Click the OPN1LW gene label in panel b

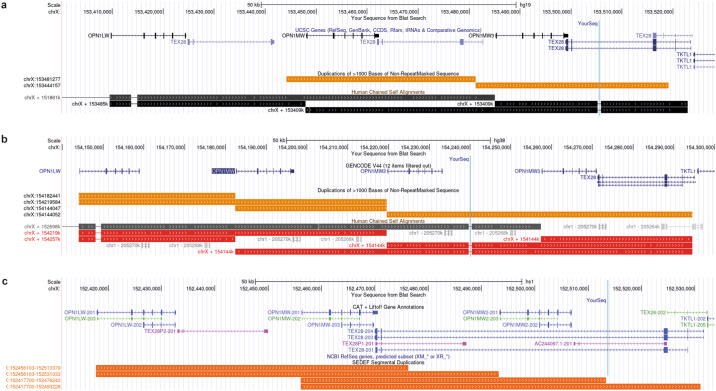pos(50,171)
